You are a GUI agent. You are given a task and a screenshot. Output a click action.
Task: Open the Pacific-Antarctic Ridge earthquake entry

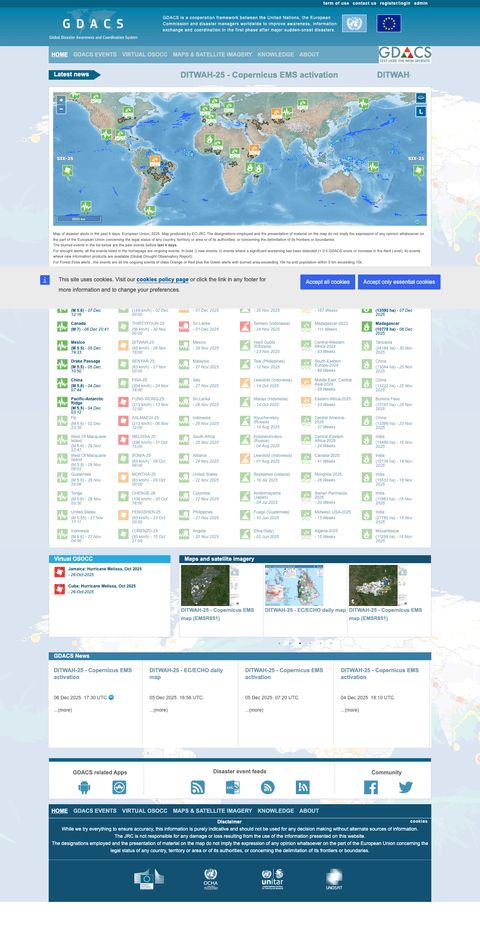86,402
